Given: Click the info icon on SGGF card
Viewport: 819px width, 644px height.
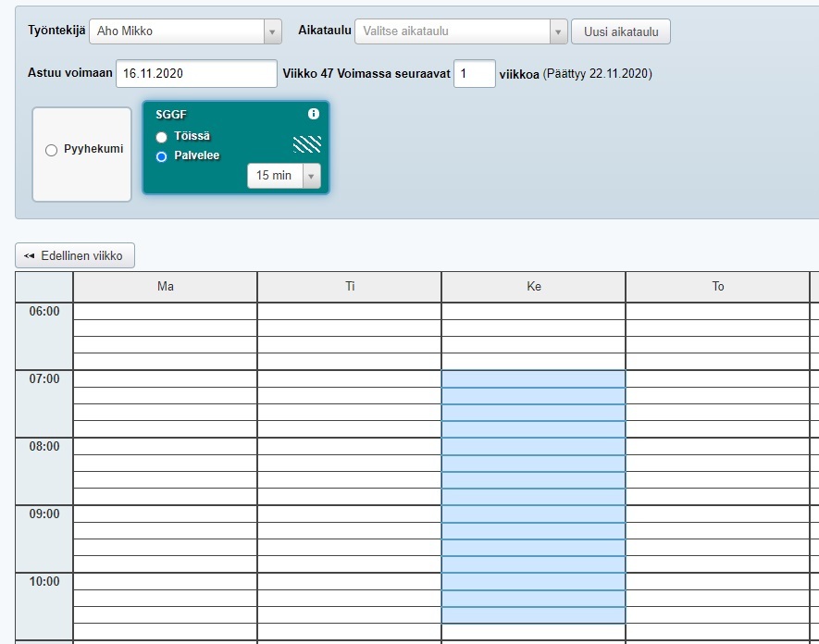Looking at the screenshot, I should [x=313, y=114].
